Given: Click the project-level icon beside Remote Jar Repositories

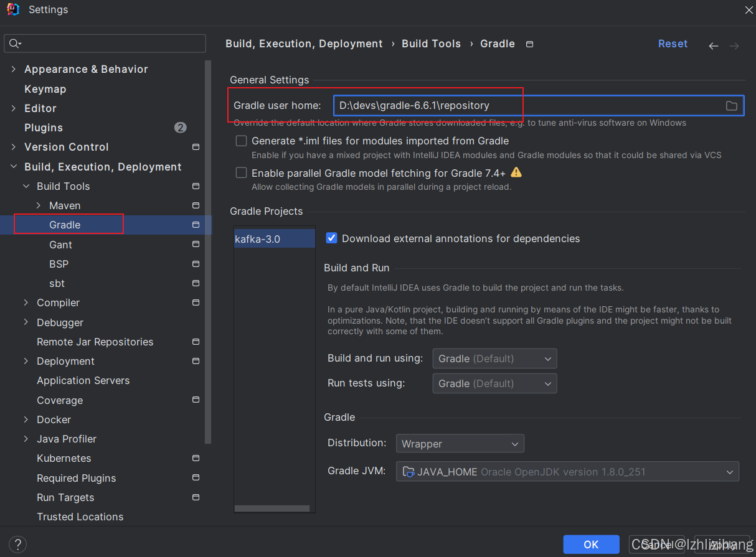Looking at the screenshot, I should click(196, 342).
